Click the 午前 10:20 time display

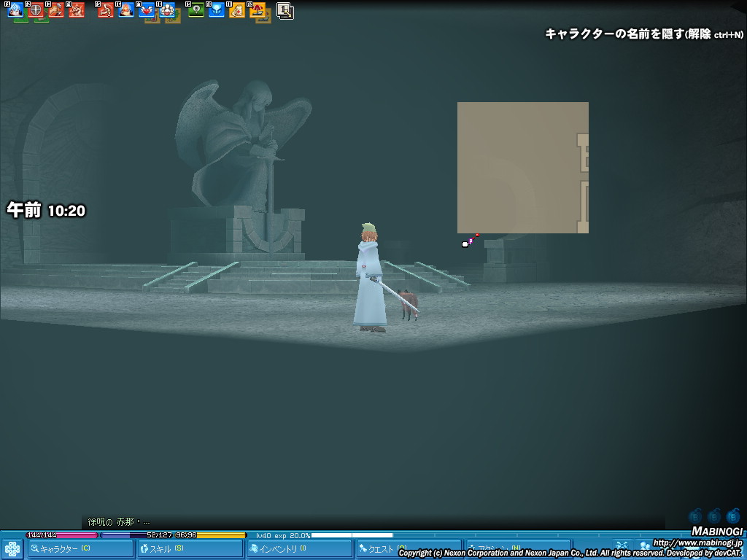(46, 210)
